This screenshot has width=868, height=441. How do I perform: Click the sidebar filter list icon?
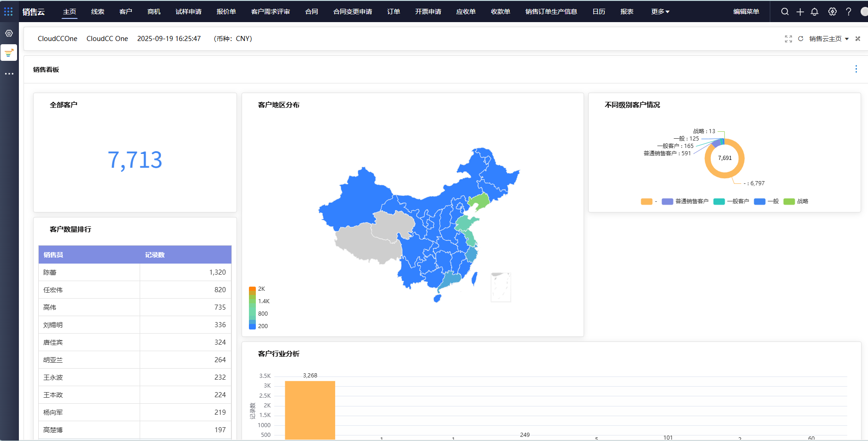(x=9, y=53)
